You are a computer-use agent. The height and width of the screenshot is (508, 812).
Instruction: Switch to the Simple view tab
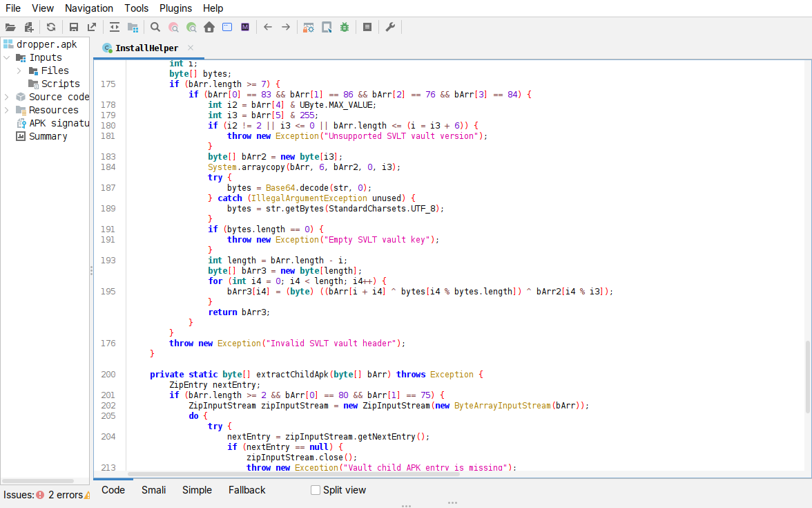point(197,490)
